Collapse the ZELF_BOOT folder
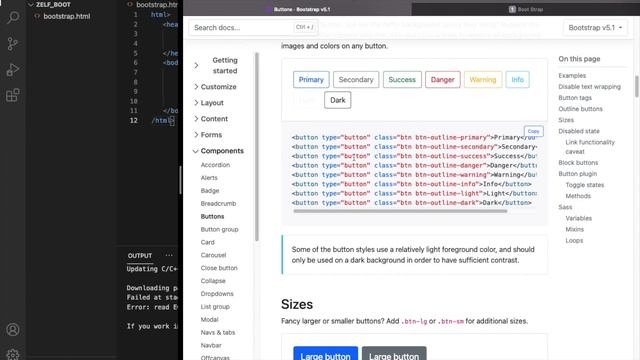Image resolution: width=640 pixels, height=360 pixels. point(53,4)
